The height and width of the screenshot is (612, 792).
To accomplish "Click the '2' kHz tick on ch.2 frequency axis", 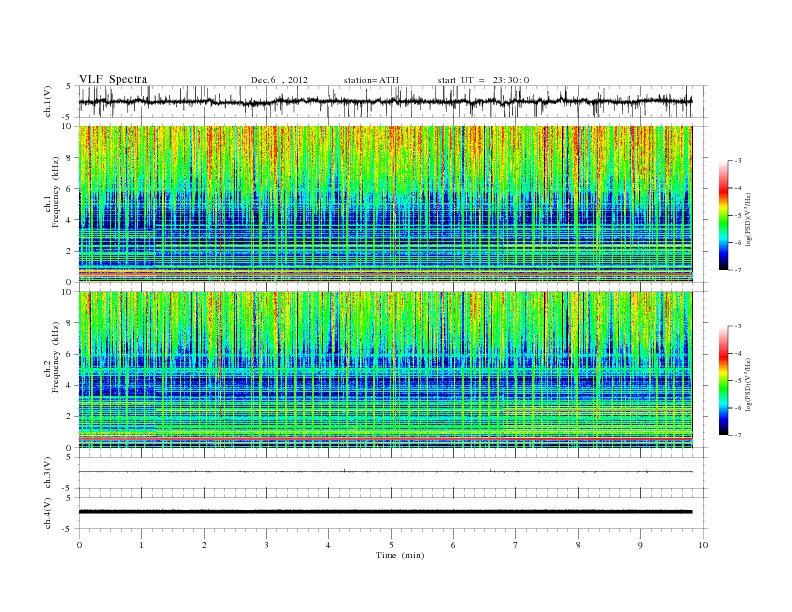I will tap(70, 417).
